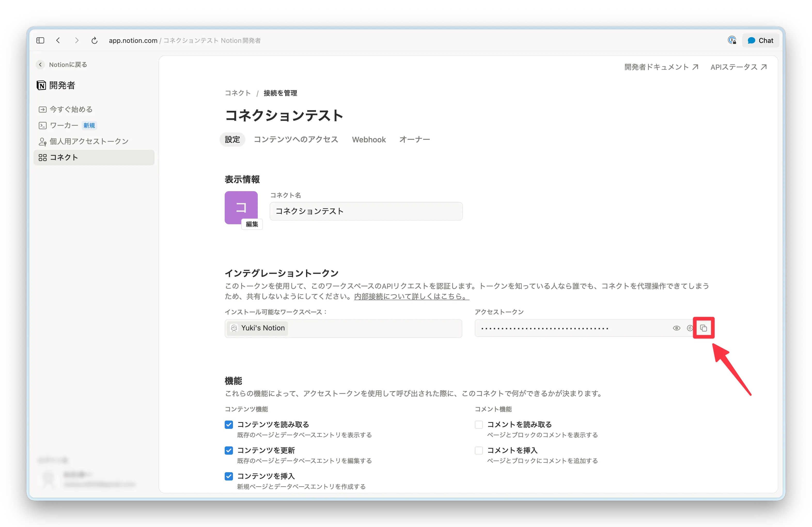Click the purple コ connection icon
The image size is (812, 527).
pyautogui.click(x=241, y=207)
